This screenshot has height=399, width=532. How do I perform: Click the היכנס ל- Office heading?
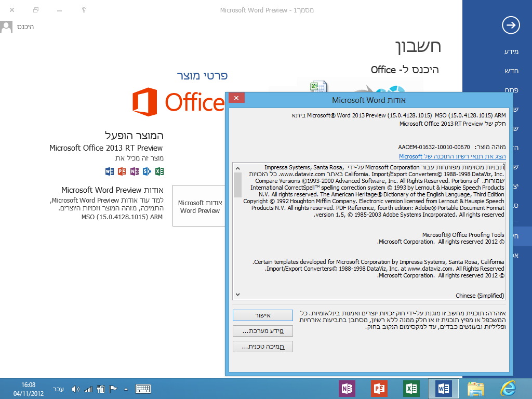[405, 70]
